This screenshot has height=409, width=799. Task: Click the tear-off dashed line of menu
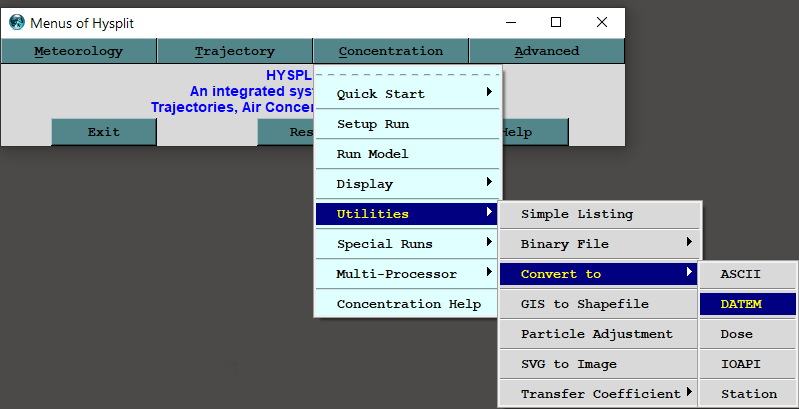click(x=407, y=74)
